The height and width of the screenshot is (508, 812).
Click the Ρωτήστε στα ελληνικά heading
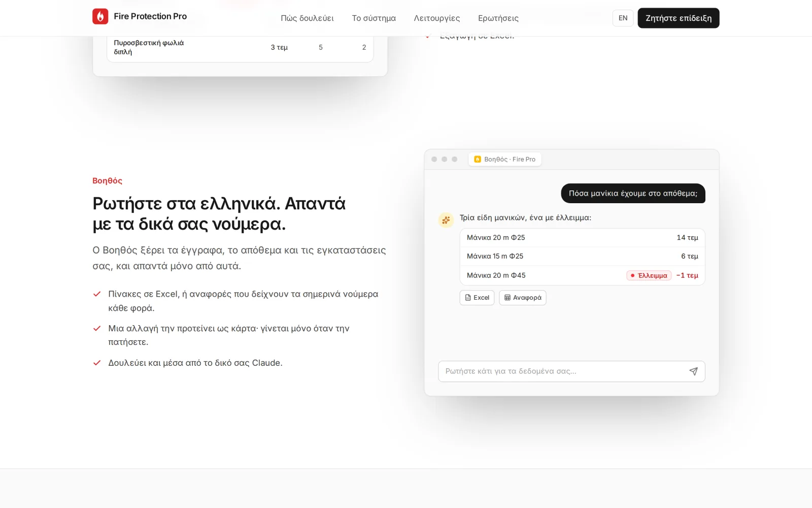219,214
